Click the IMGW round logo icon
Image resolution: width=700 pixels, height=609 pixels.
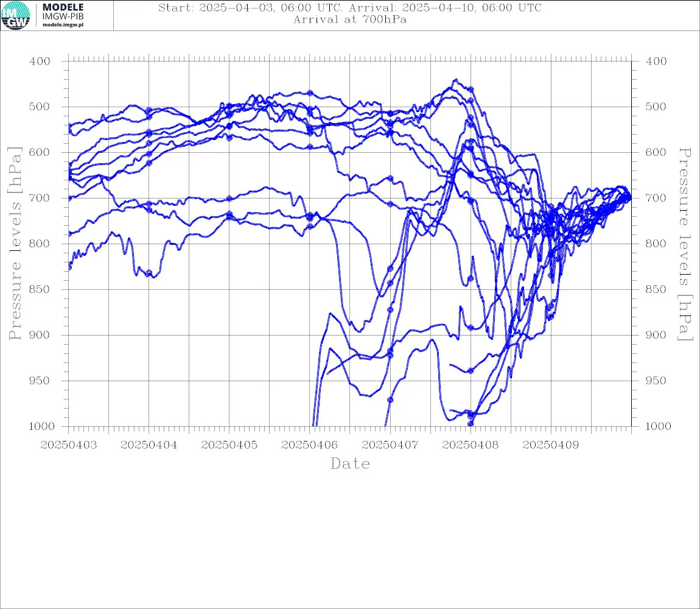pos(16,16)
